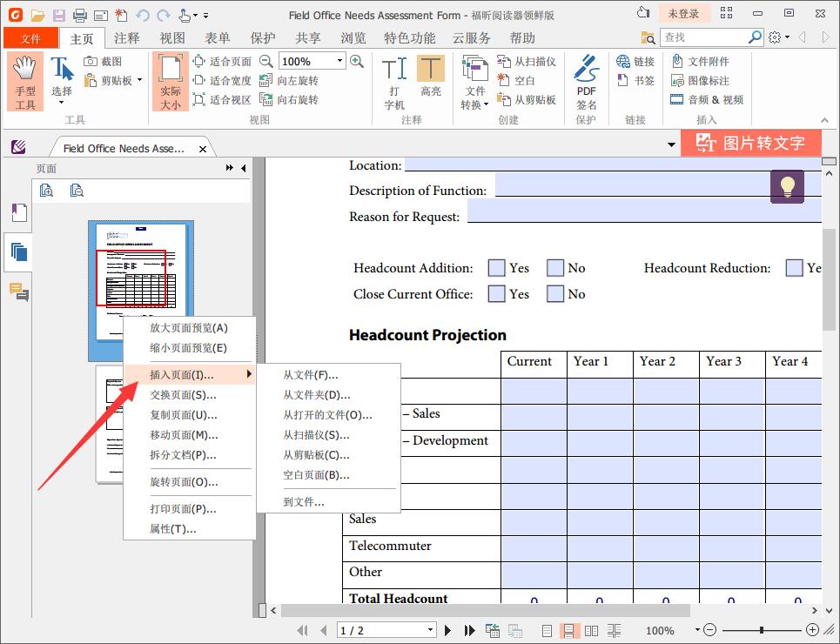Screen dimensions: 840x644
Task: Insert image annotation (图像标注)
Action: 700,80
